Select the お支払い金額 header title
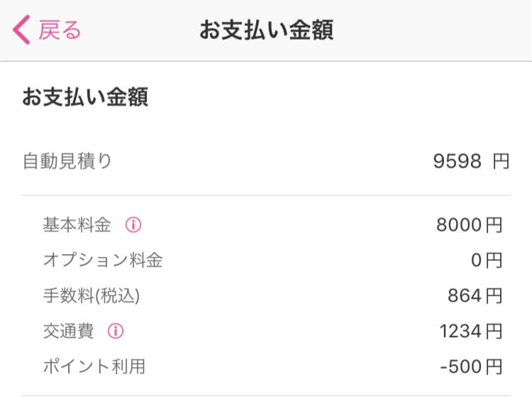This screenshot has height=406, width=532. click(266, 30)
